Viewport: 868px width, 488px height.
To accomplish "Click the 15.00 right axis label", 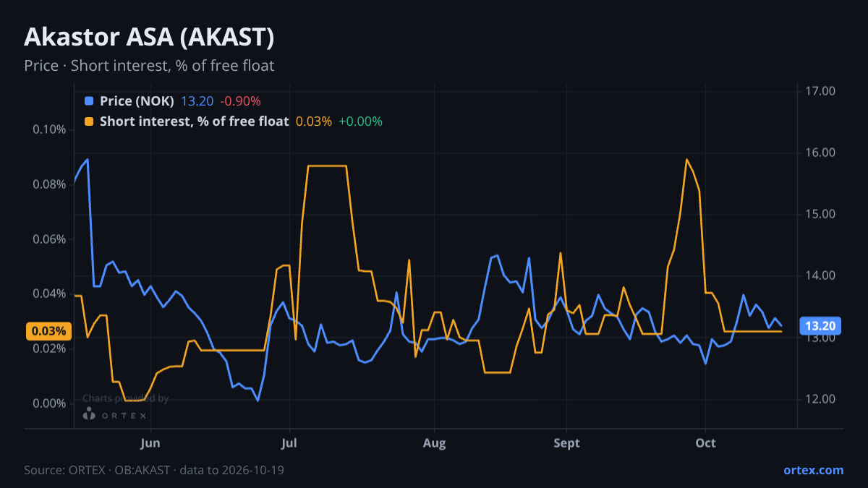I will point(821,214).
